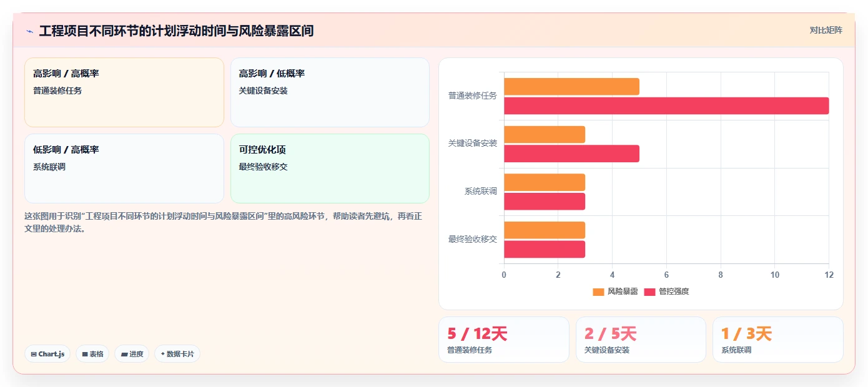
Task: Click the x-axis tick value 0
Action: [504, 275]
